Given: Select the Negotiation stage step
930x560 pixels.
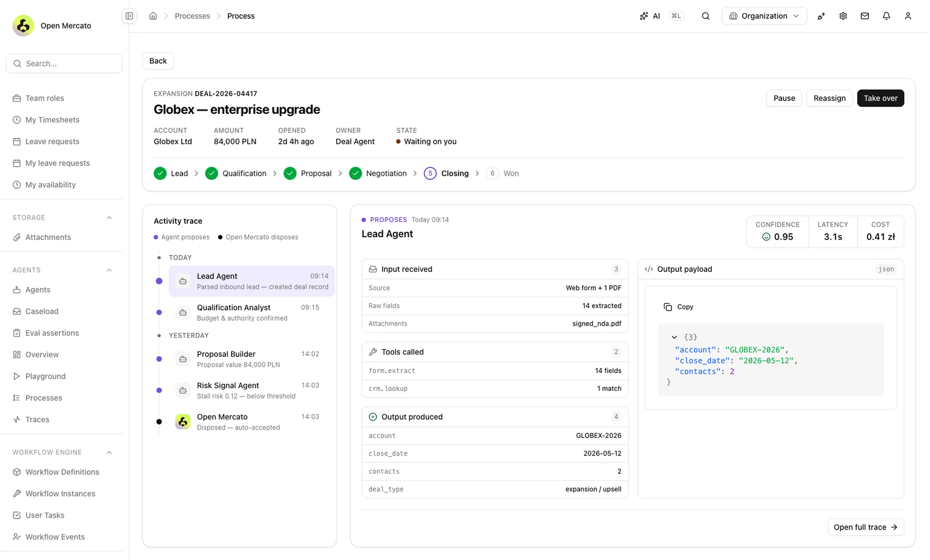Looking at the screenshot, I should (x=378, y=174).
